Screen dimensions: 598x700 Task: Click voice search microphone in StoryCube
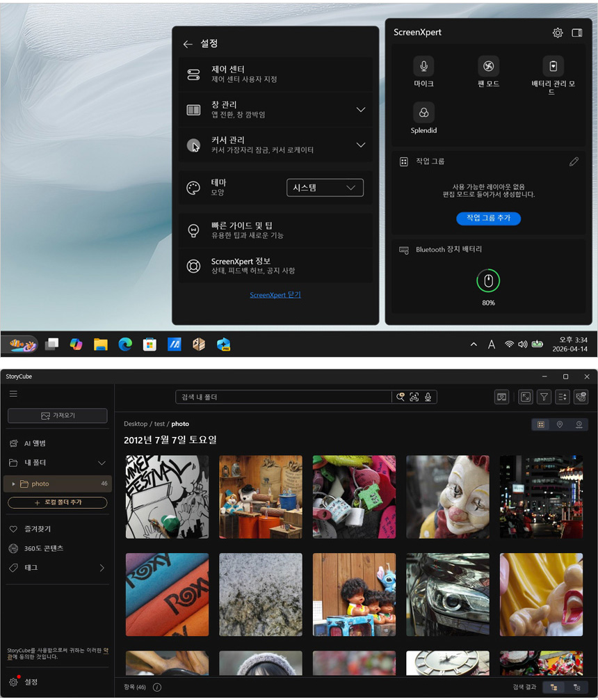428,397
